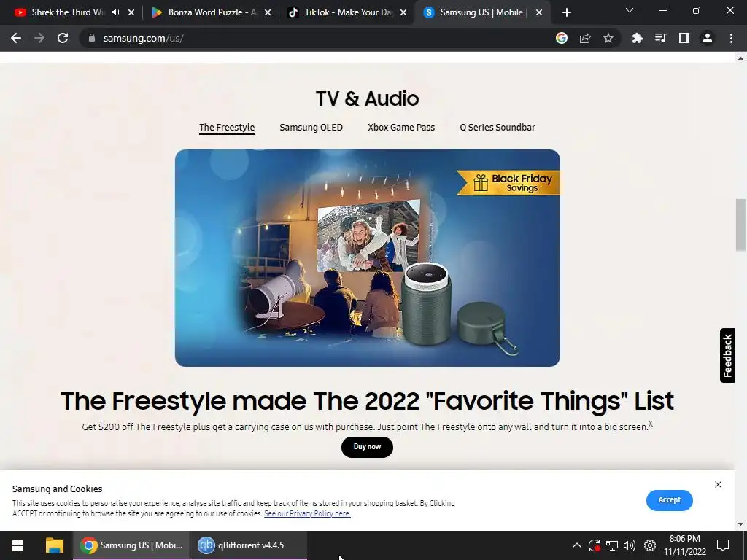747x560 pixels.
Task: Open the notification center icon
Action: [723, 545]
